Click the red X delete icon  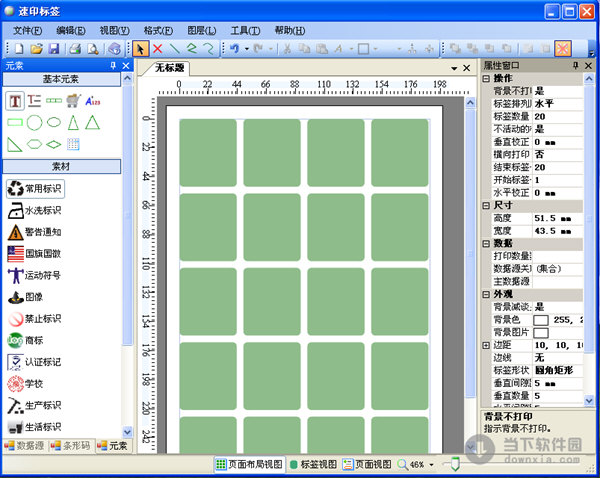(x=158, y=48)
